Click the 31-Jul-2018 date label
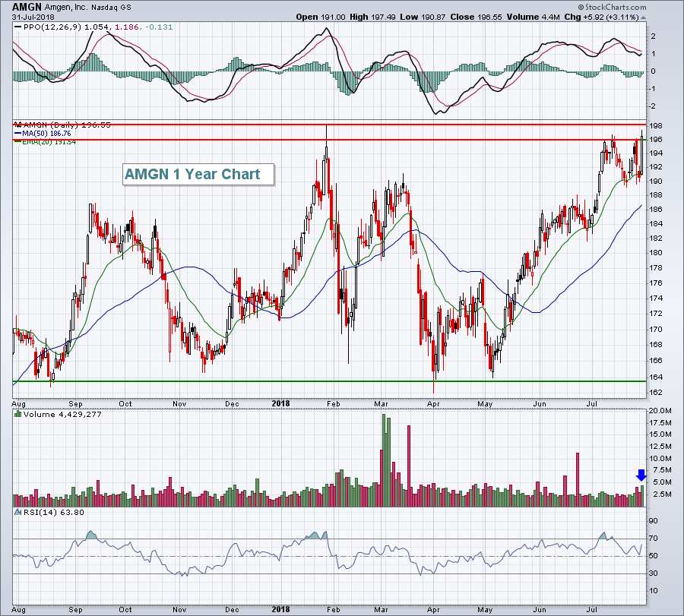684x616 pixels. click(33, 17)
